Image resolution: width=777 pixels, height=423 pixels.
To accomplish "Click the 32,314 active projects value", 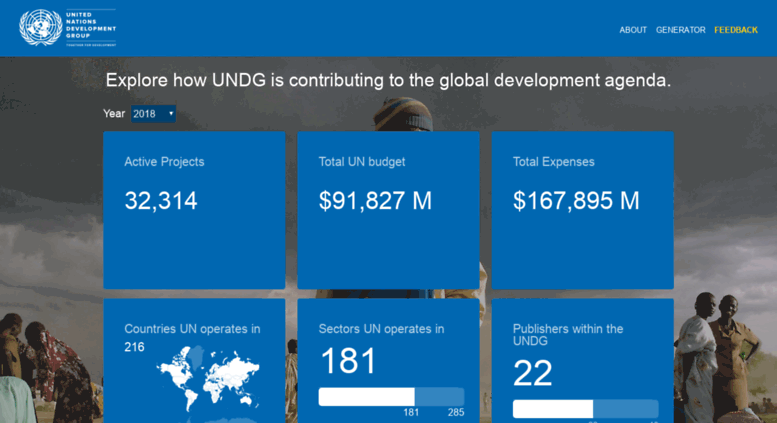I will (161, 201).
